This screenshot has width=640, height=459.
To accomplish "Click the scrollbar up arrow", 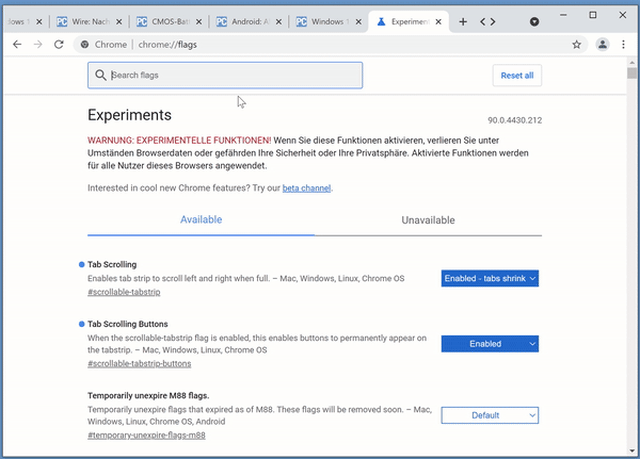I will (x=632, y=62).
